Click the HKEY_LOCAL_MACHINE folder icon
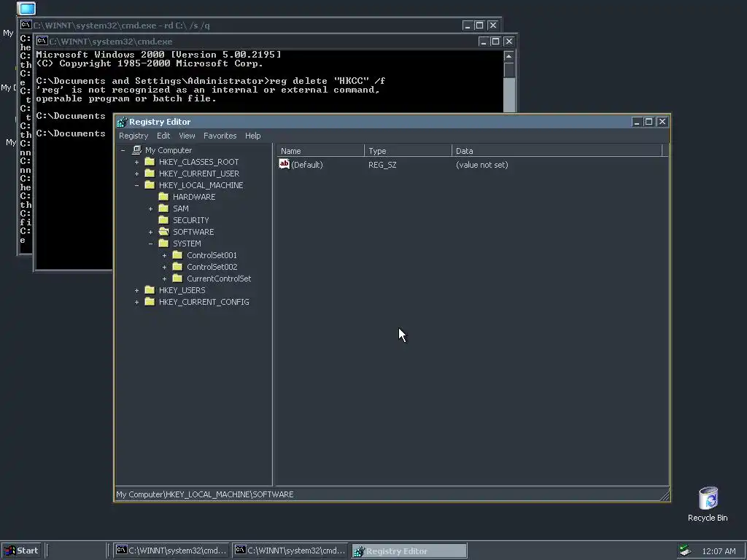 [x=150, y=184]
